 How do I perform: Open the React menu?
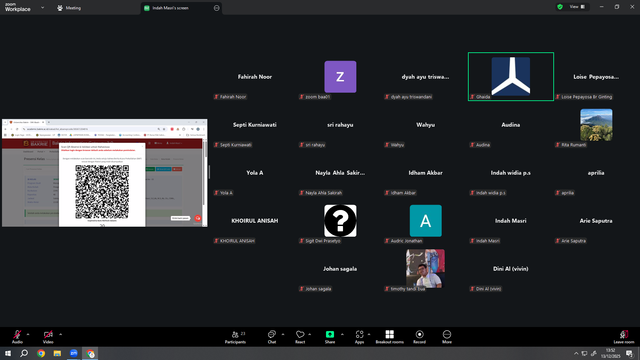click(300, 337)
